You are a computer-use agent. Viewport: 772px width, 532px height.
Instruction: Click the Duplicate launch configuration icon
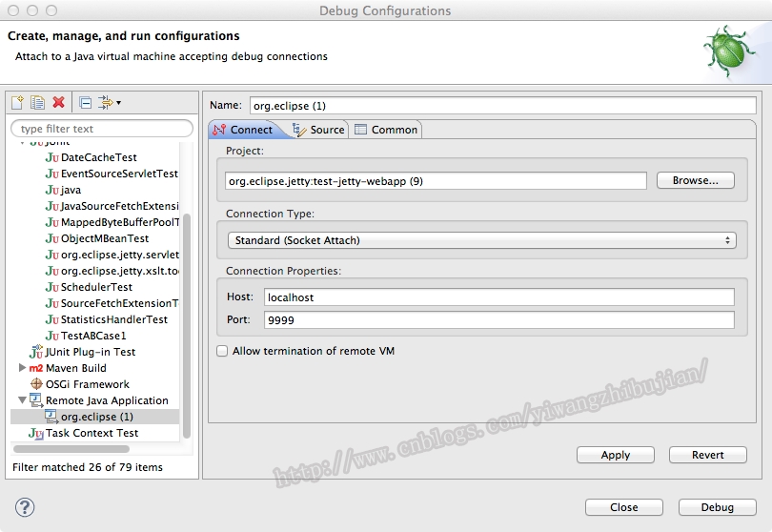click(x=37, y=102)
